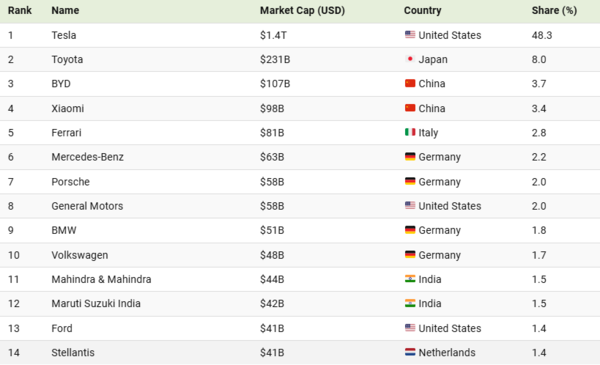Click the United States flag in Ford row
The height and width of the screenshot is (365, 600).
410,328
